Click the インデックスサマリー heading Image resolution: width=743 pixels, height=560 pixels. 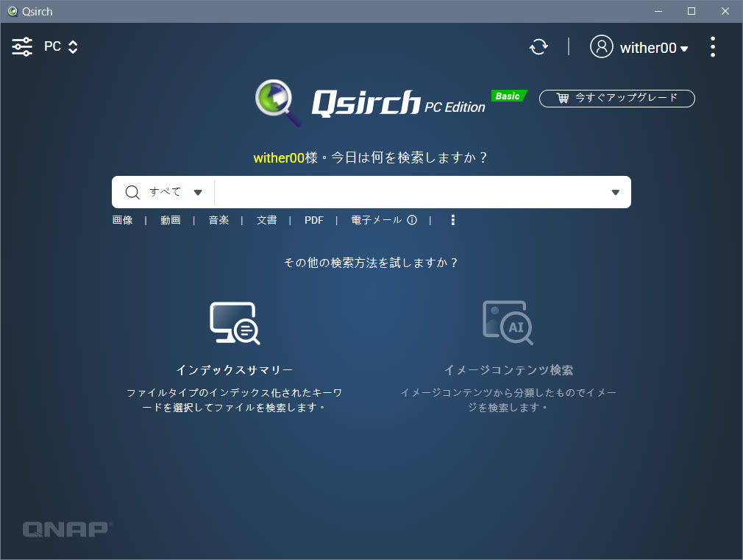(x=235, y=370)
